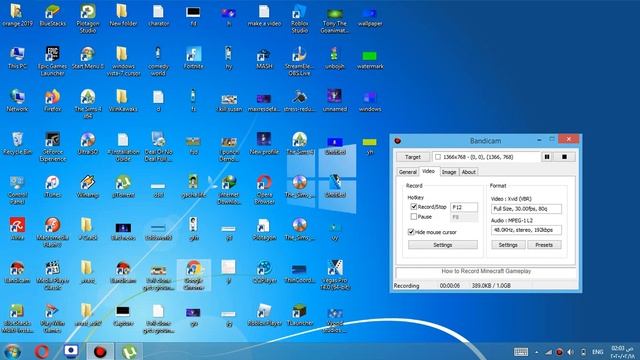Go to the About tab
Image resolution: width=640 pixels, height=360 pixels.
[469, 172]
